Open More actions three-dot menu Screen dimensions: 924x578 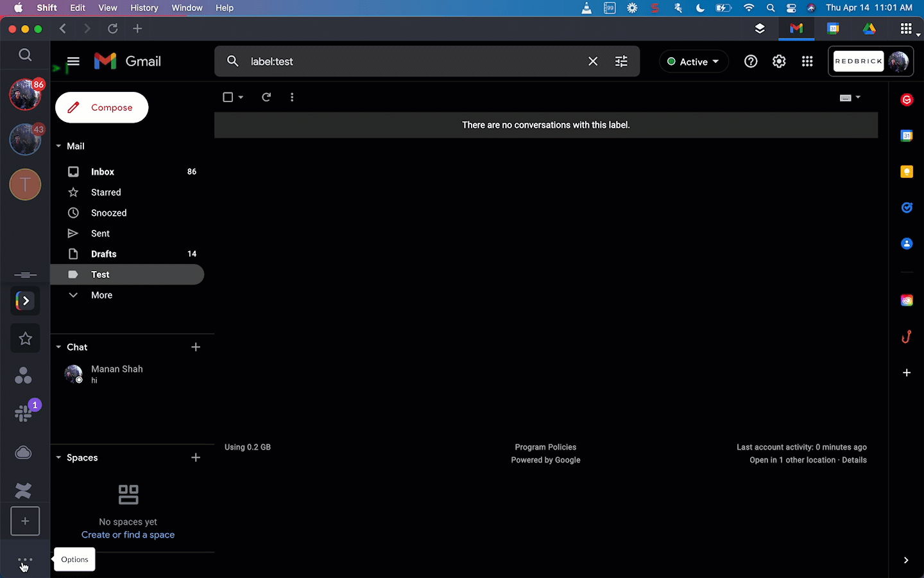(x=292, y=97)
